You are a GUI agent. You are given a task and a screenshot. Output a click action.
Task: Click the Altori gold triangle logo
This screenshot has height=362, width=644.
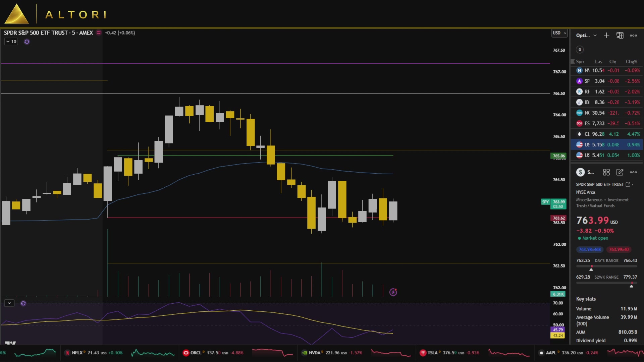pyautogui.click(x=16, y=14)
